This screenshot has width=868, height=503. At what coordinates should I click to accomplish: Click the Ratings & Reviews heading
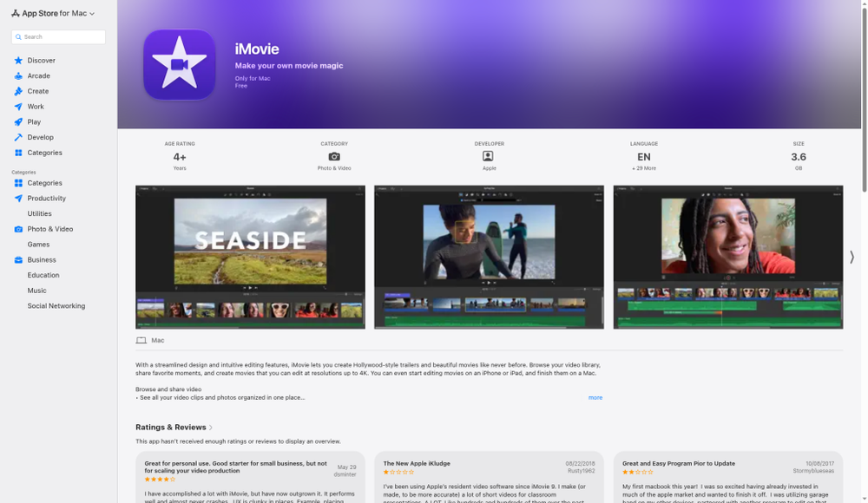pyautogui.click(x=170, y=428)
